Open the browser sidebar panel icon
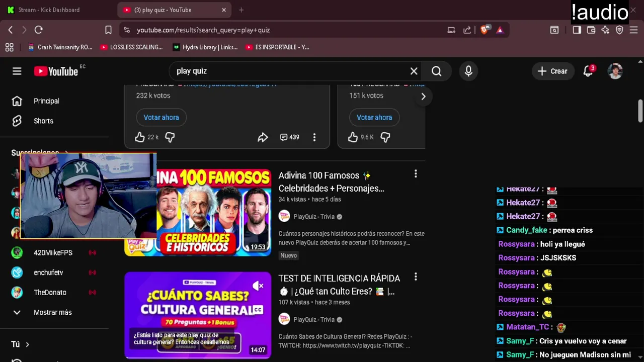This screenshot has width=644, height=362. tap(577, 30)
